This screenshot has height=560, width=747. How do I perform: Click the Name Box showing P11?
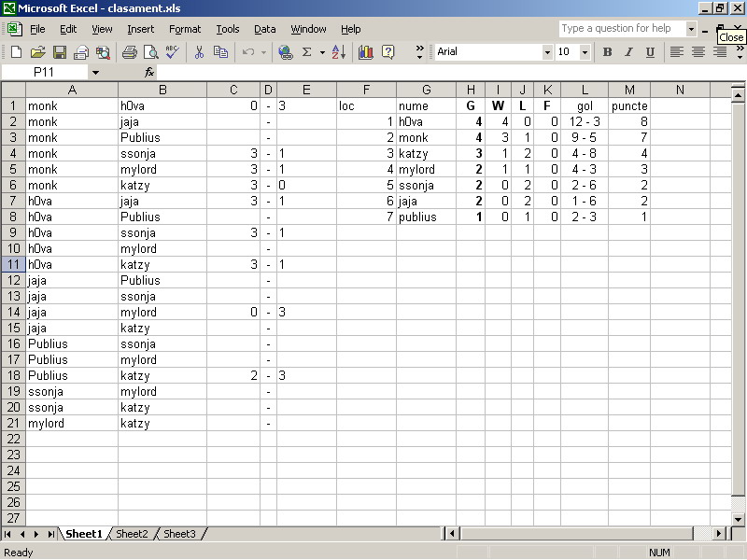45,73
